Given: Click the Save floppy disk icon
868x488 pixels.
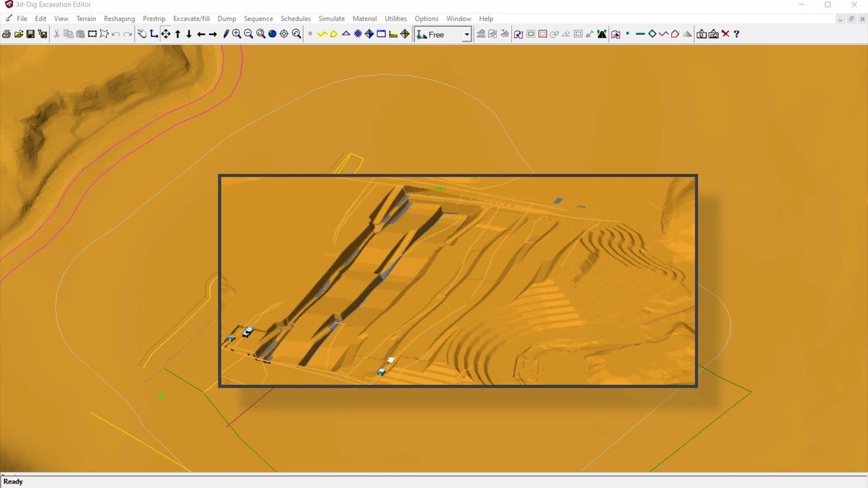Looking at the screenshot, I should [x=30, y=34].
